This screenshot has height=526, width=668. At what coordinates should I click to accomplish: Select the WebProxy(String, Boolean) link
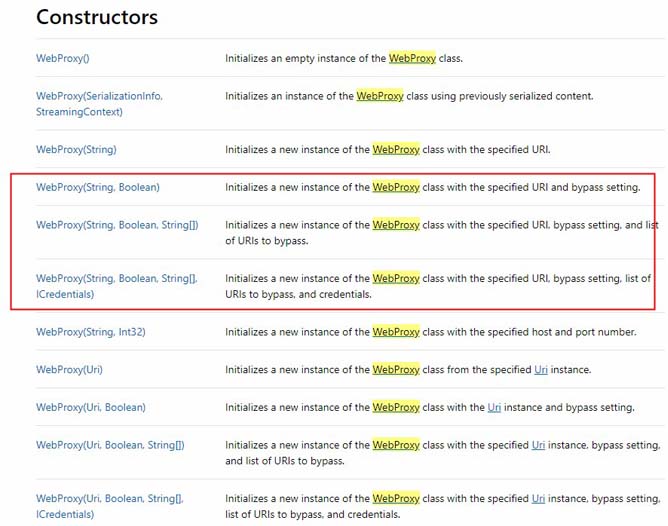click(x=97, y=187)
